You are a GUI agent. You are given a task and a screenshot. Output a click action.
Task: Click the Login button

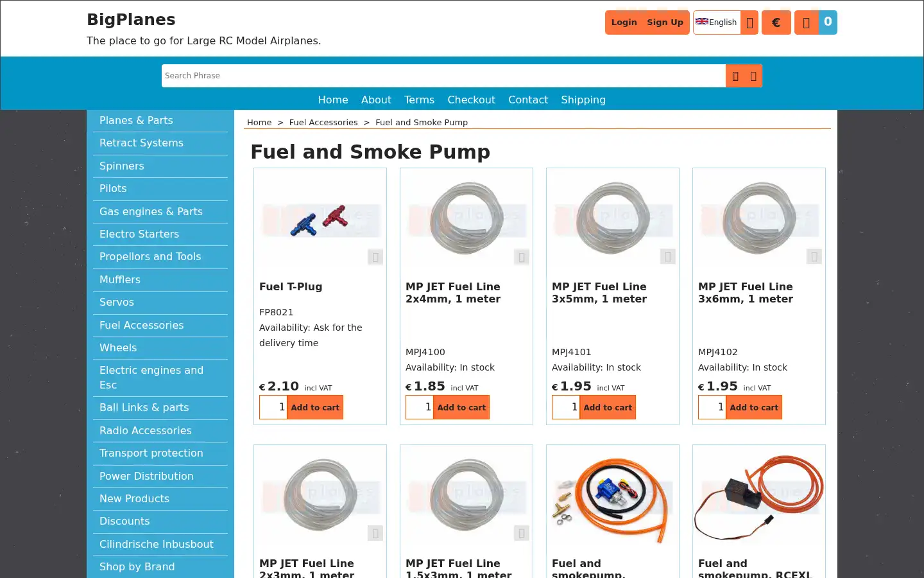(x=624, y=22)
